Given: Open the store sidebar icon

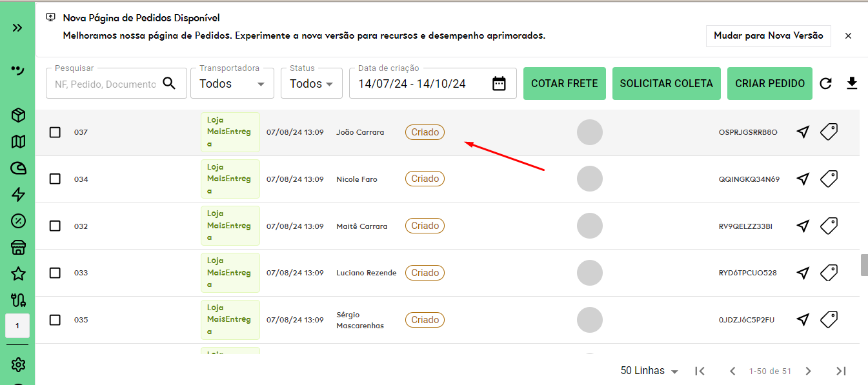Looking at the screenshot, I should coord(18,247).
